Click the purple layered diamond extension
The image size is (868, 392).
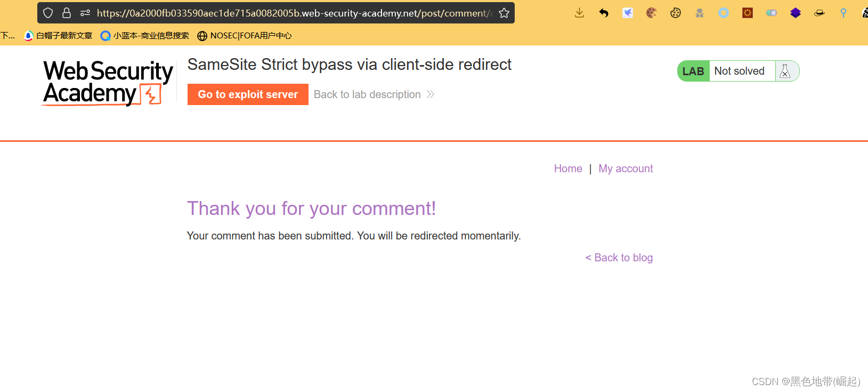[796, 13]
